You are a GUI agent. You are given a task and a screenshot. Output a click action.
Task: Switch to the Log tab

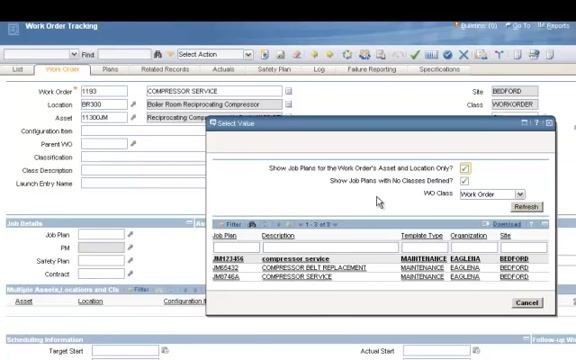point(319,69)
